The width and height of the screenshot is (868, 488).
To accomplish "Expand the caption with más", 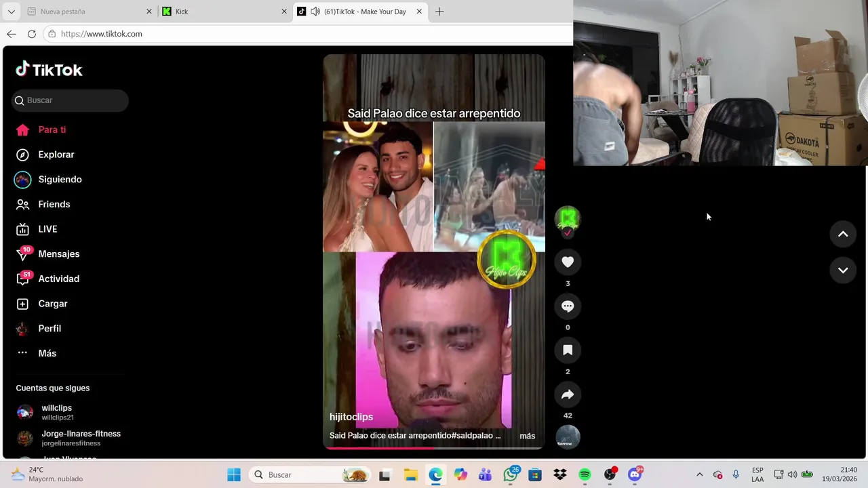I will click(527, 436).
